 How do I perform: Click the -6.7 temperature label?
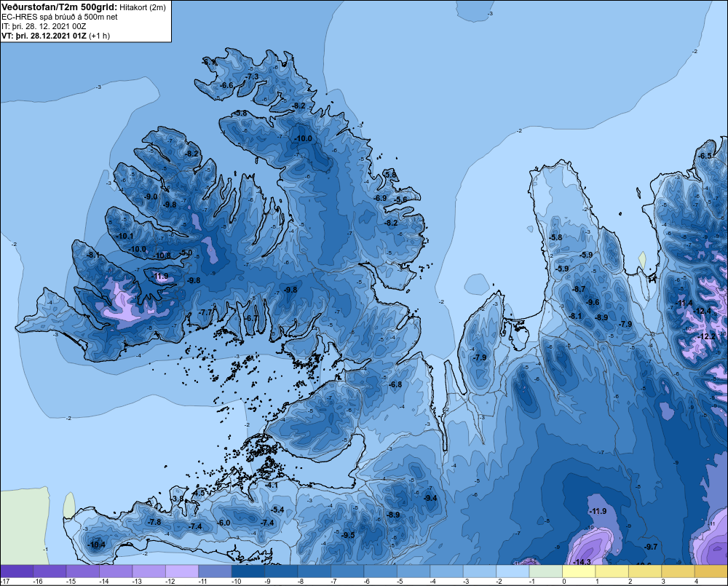251,318
